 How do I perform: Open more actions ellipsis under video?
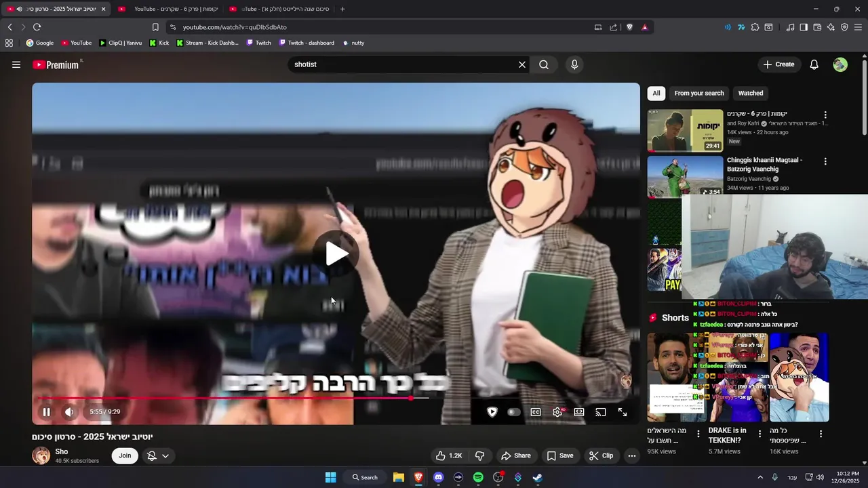point(632,455)
